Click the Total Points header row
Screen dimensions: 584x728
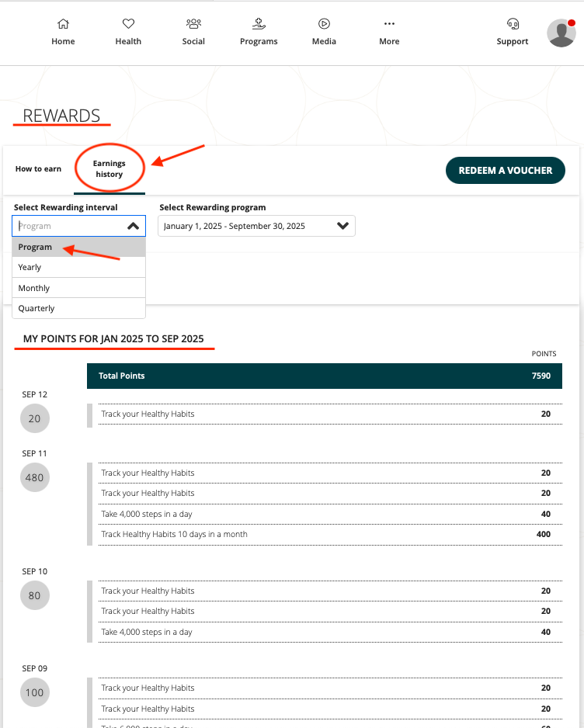tap(325, 376)
